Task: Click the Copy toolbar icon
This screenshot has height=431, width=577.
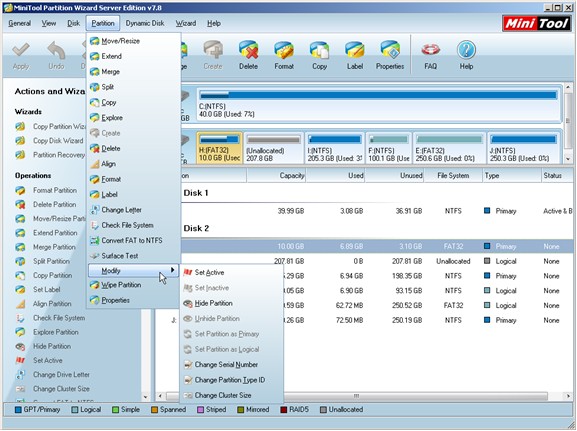Action: pos(319,50)
